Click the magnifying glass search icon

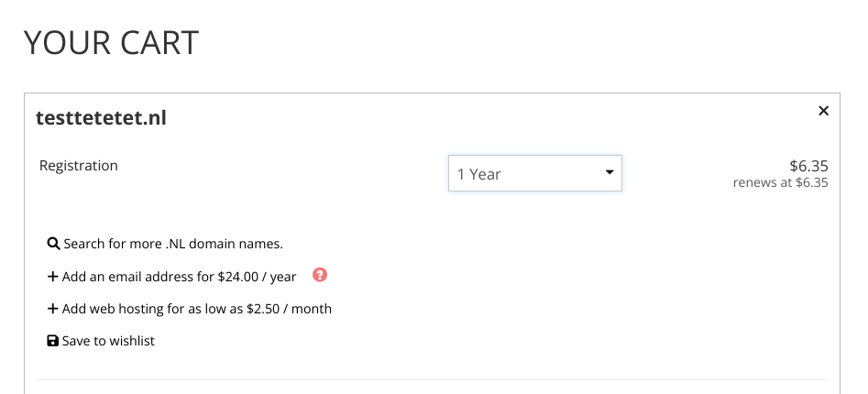click(53, 244)
